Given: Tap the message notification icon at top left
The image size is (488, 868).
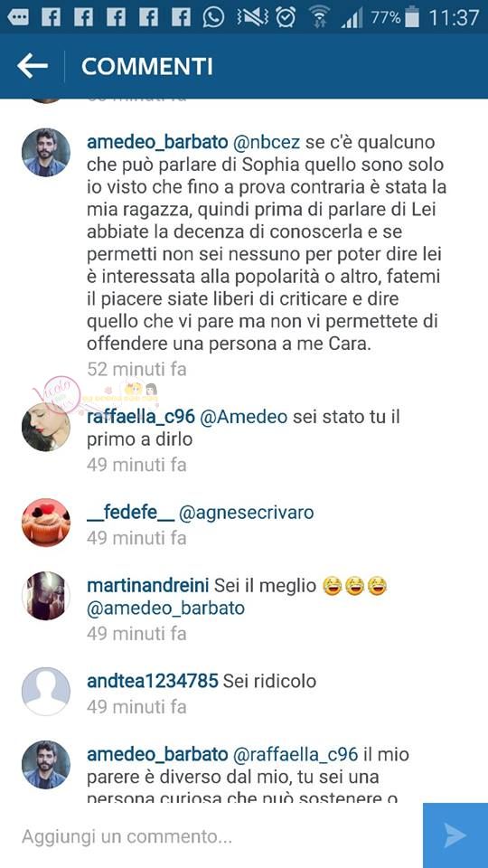Looking at the screenshot, I should point(18,18).
